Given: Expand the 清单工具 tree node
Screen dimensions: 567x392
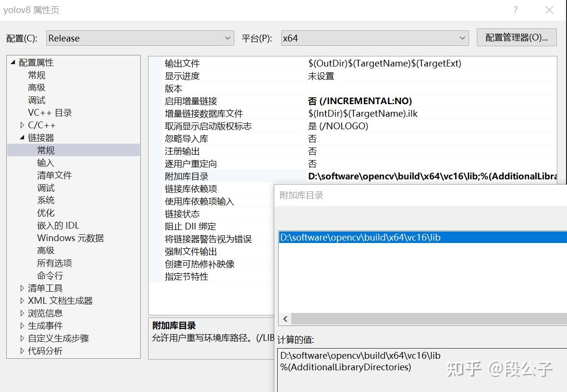Looking at the screenshot, I should click(22, 287).
